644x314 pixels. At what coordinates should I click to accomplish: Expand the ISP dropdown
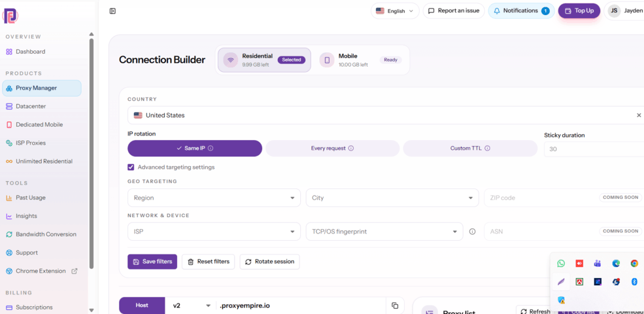pyautogui.click(x=214, y=232)
